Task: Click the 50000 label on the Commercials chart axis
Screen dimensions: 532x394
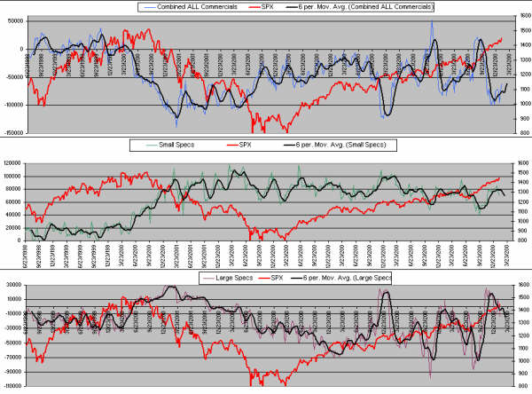Action: coord(16,21)
